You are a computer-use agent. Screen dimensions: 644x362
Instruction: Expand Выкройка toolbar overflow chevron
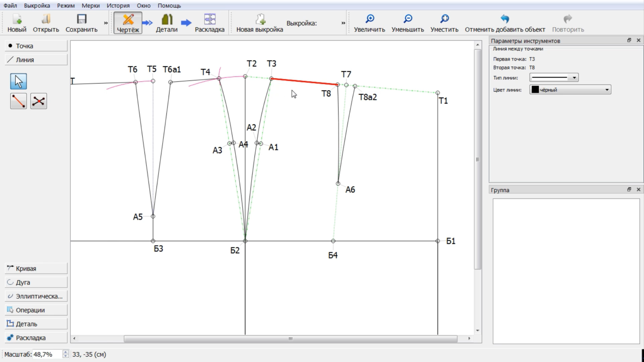coord(343,23)
